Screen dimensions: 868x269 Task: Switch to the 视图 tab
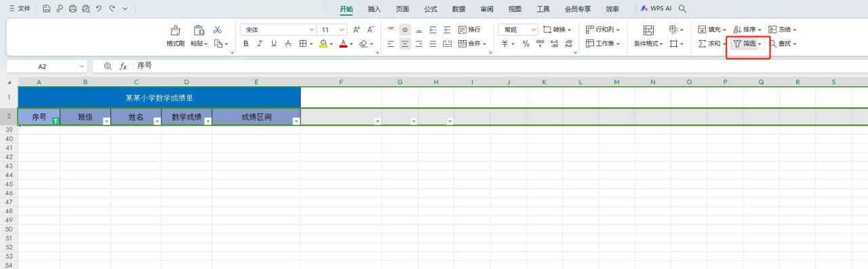[515, 9]
